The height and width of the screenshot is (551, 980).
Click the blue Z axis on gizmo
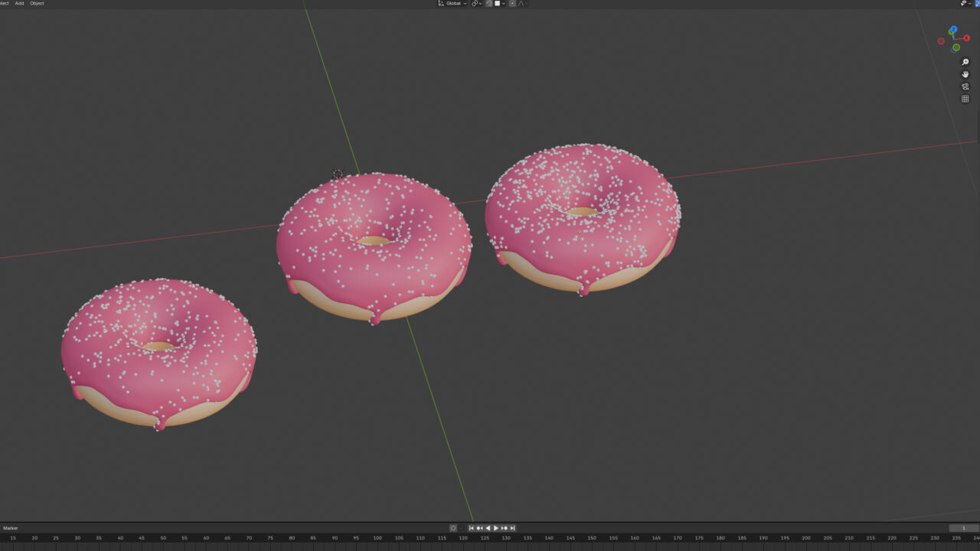point(953,30)
